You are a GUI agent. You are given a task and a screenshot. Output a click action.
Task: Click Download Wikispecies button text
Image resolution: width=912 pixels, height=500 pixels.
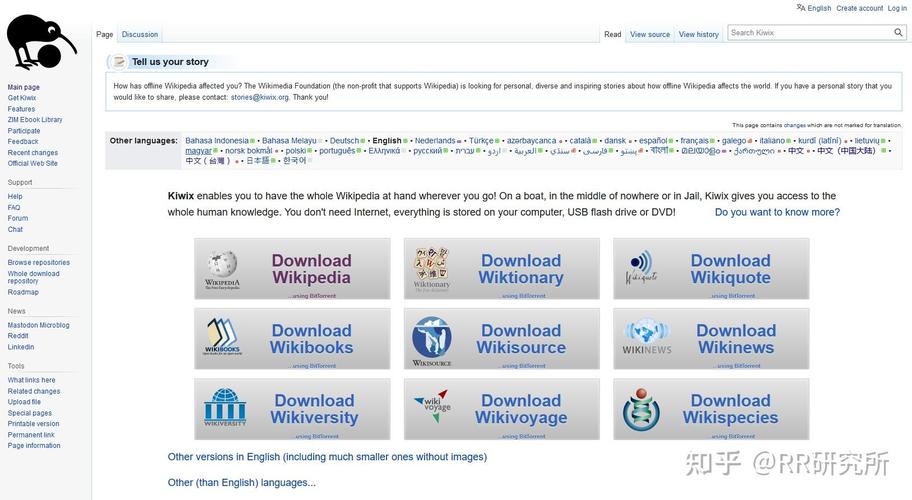coord(731,409)
